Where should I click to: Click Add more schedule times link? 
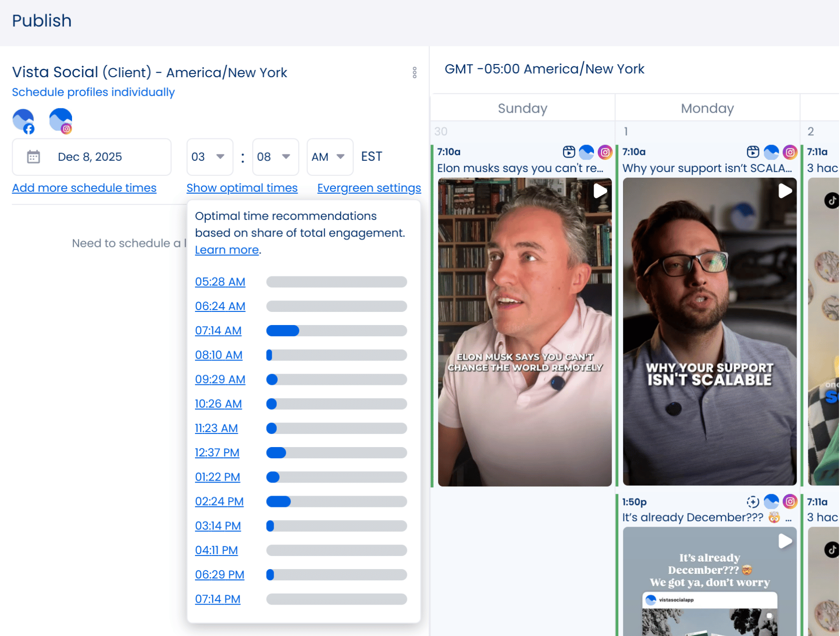pyautogui.click(x=84, y=188)
